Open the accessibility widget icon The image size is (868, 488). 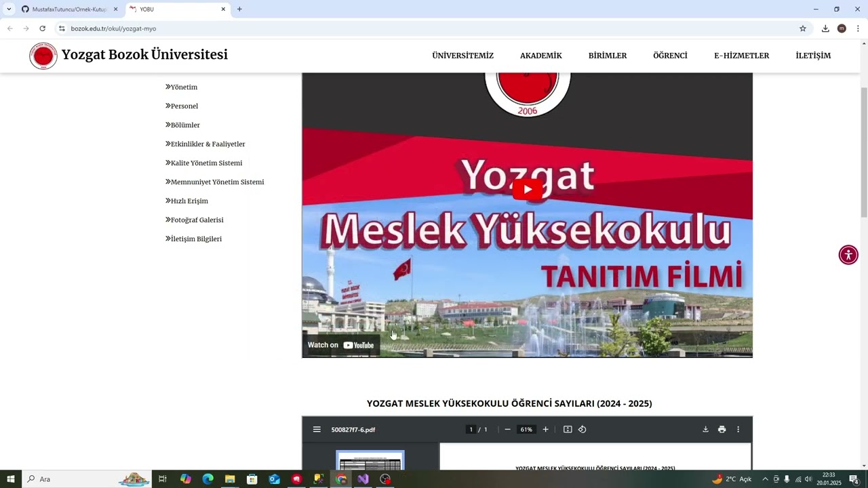pyautogui.click(x=848, y=255)
